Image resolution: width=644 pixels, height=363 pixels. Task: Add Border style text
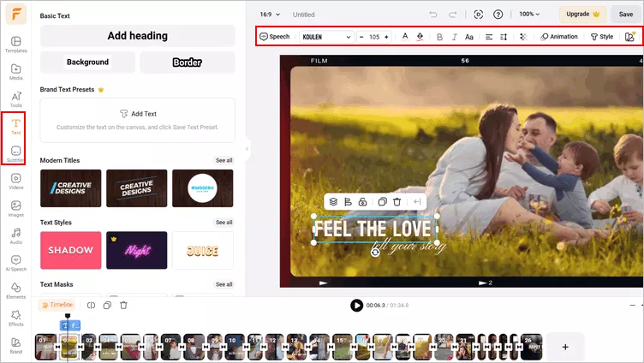188,62
